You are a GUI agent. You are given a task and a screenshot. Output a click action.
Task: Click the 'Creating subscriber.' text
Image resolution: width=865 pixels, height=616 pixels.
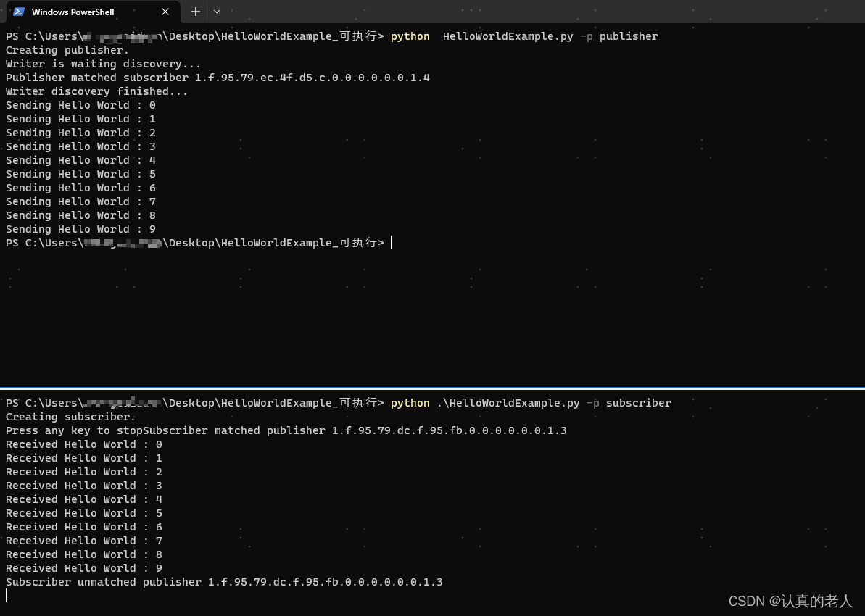pos(68,416)
